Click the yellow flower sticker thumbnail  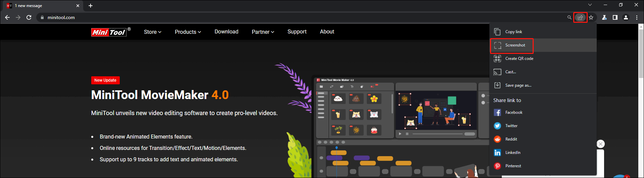[x=374, y=99]
